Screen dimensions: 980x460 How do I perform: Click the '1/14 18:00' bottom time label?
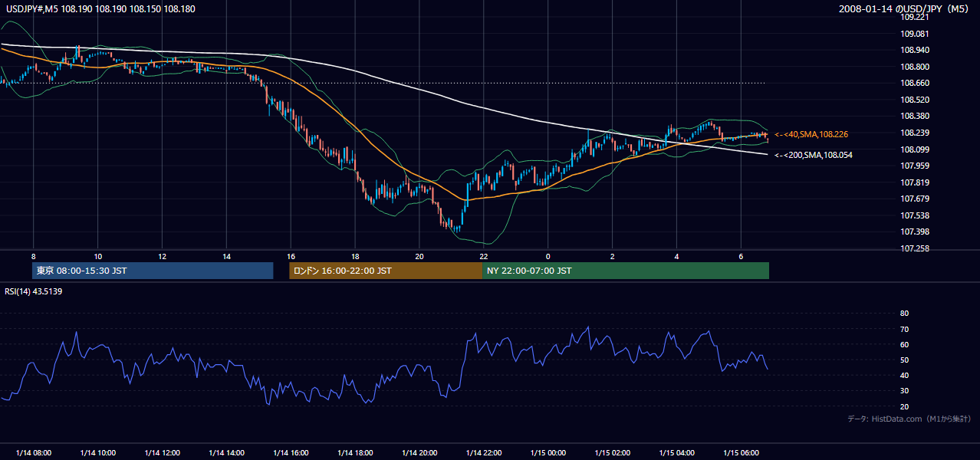[x=355, y=453]
